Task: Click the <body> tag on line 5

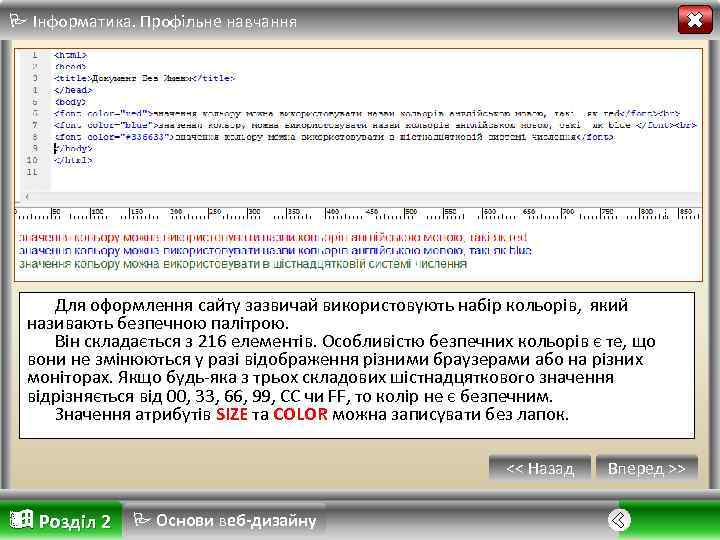Action: pos(70,101)
